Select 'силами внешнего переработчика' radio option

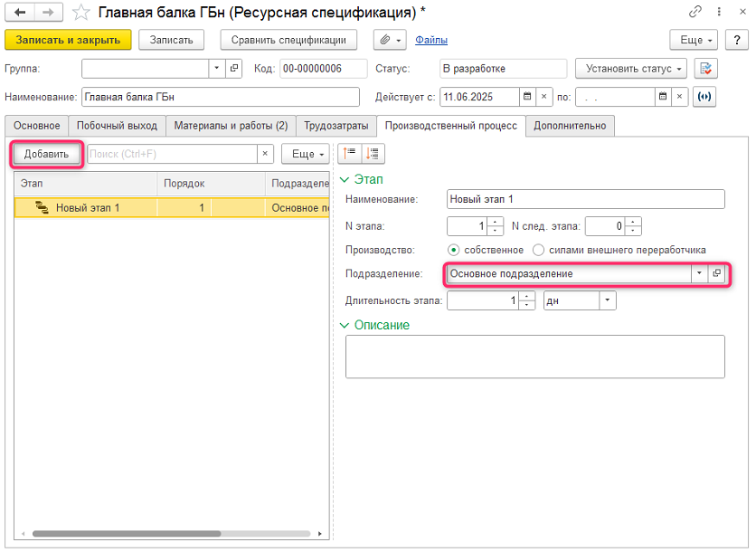tap(538, 250)
